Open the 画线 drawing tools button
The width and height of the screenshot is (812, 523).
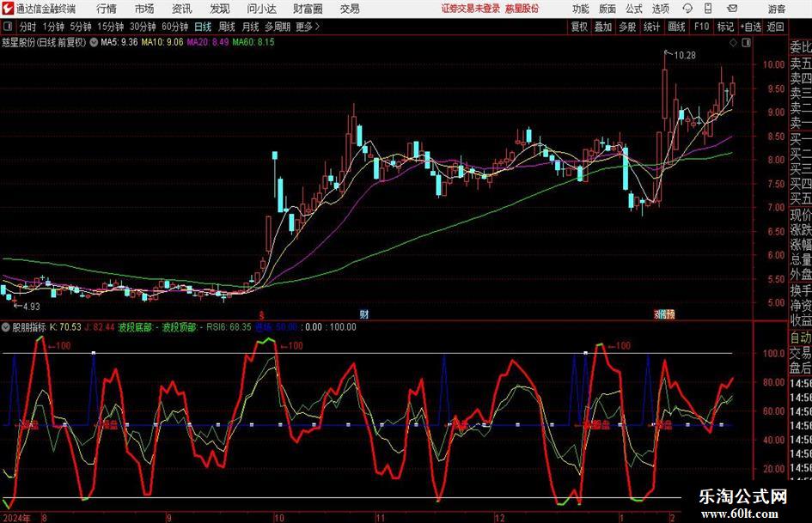pos(676,27)
